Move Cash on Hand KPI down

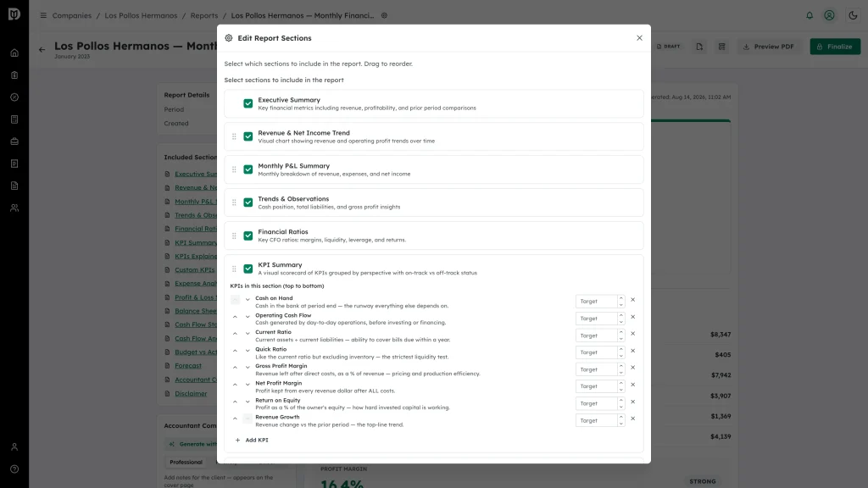pos(248,300)
